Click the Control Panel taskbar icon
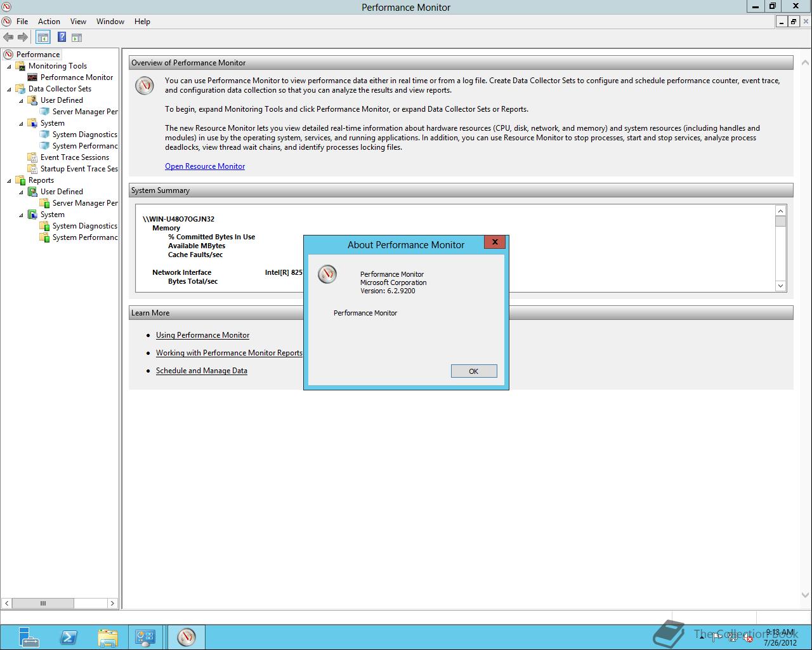The image size is (812, 650). click(145, 637)
